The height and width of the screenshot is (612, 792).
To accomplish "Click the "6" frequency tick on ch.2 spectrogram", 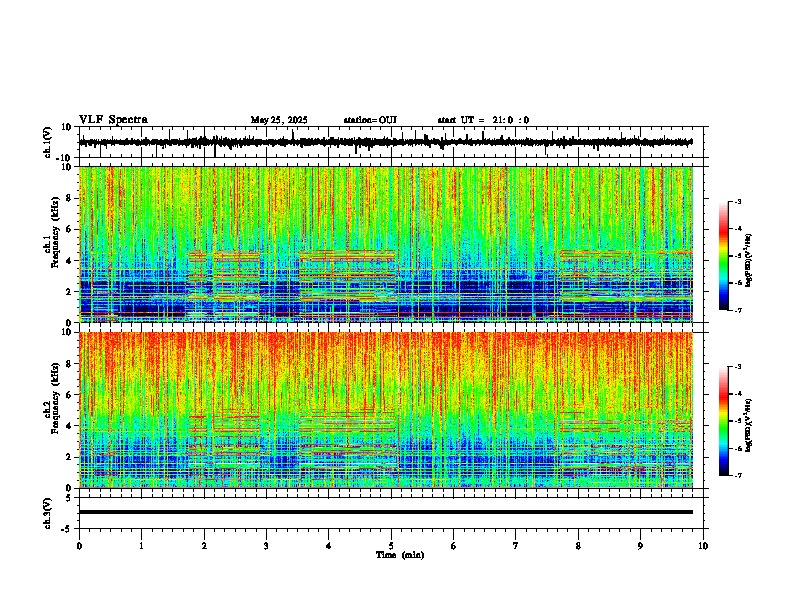I will (x=70, y=395).
